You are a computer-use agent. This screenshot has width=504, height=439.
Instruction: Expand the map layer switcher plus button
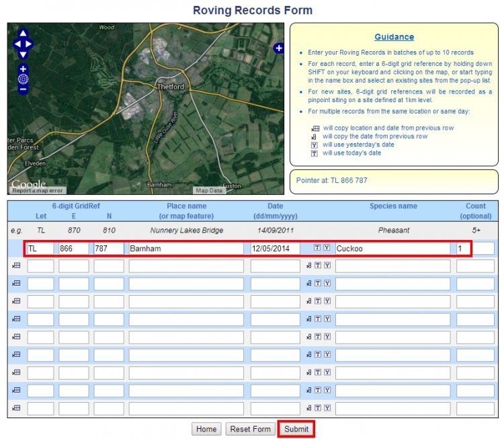coord(278,48)
